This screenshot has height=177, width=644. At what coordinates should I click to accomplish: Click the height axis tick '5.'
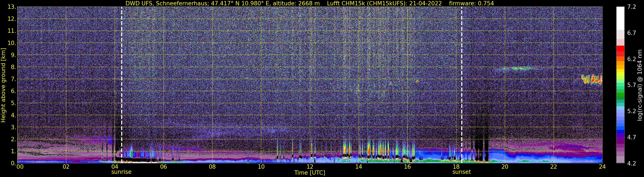pyautogui.click(x=13, y=103)
